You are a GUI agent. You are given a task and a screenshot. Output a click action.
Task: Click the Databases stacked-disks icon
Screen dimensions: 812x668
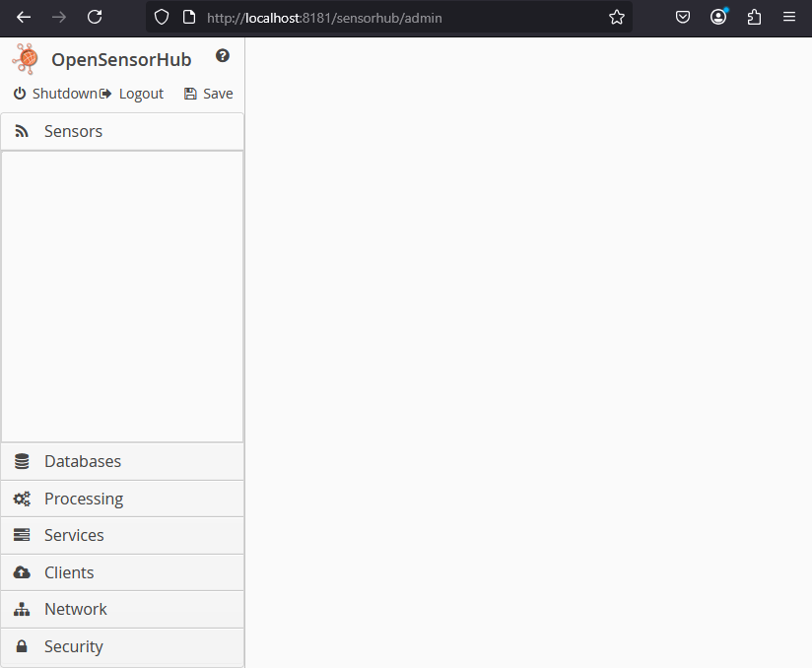click(x=22, y=460)
